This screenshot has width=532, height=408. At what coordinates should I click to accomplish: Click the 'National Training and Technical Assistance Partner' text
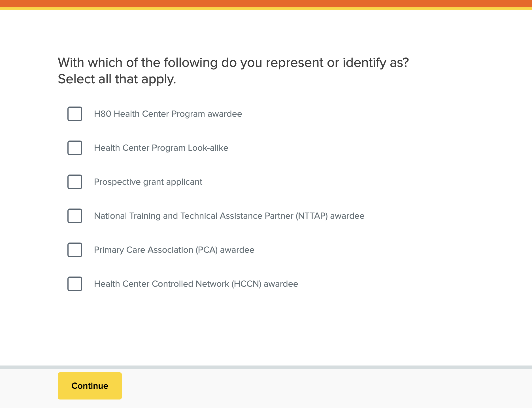pyautogui.click(x=194, y=216)
